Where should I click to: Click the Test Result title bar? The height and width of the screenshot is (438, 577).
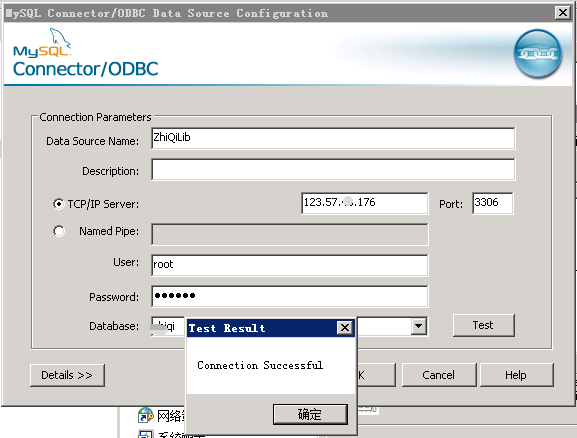tap(271, 328)
